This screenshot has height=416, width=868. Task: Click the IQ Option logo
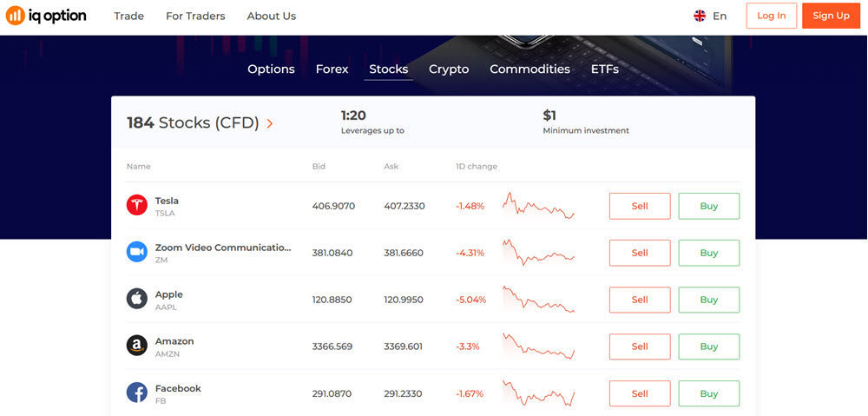(x=46, y=16)
